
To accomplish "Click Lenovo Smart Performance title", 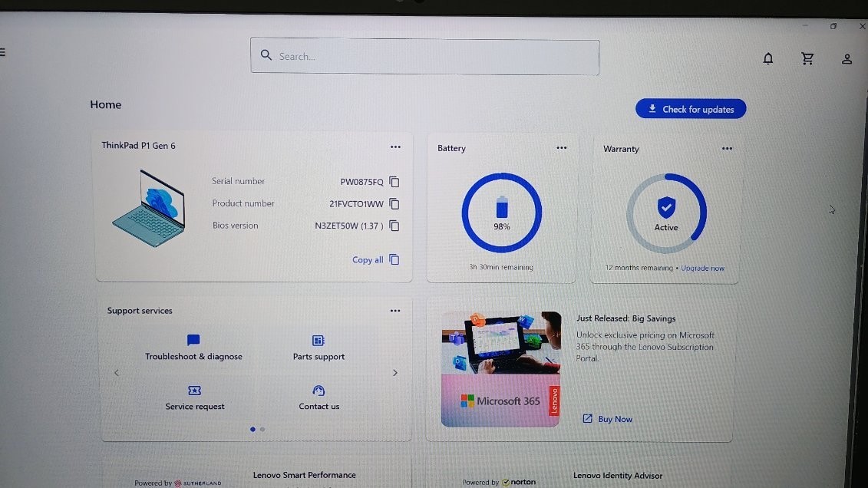I will click(305, 475).
